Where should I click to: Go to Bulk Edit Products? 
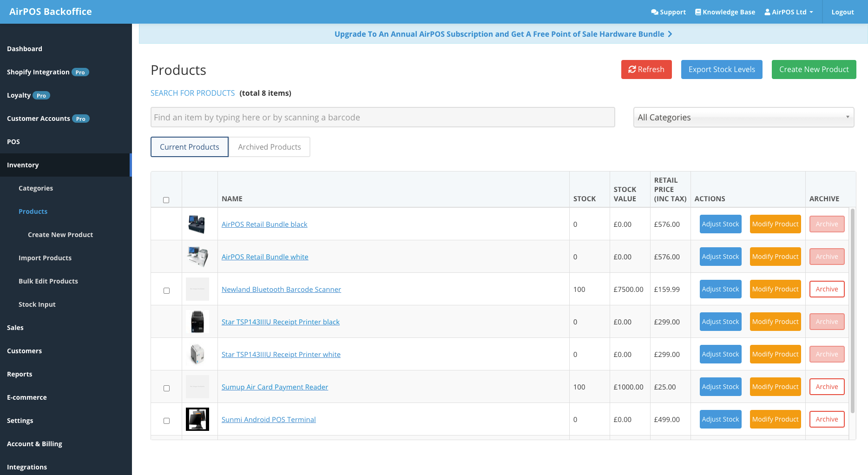point(48,281)
